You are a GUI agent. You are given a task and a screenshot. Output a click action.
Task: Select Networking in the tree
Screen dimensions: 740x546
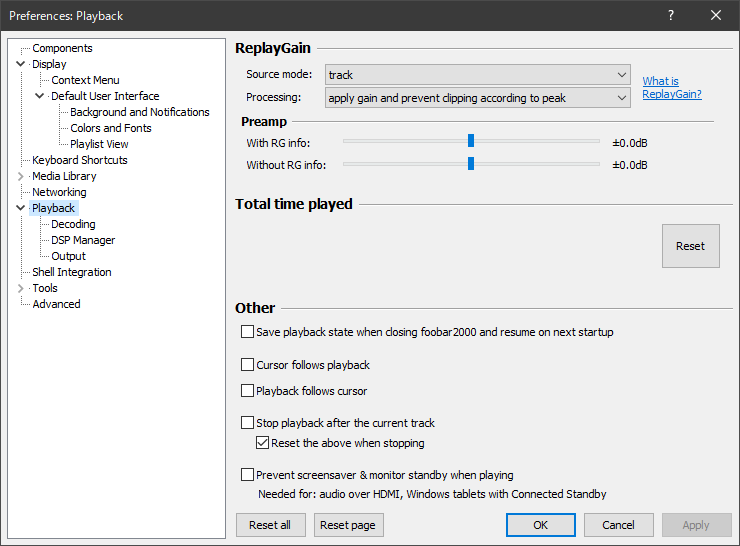(x=59, y=192)
